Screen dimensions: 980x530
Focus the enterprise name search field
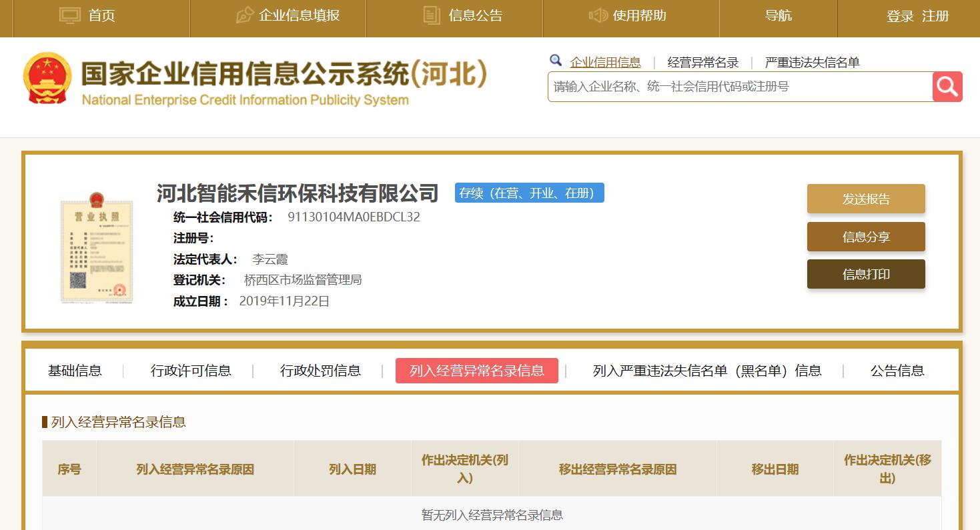click(x=740, y=87)
